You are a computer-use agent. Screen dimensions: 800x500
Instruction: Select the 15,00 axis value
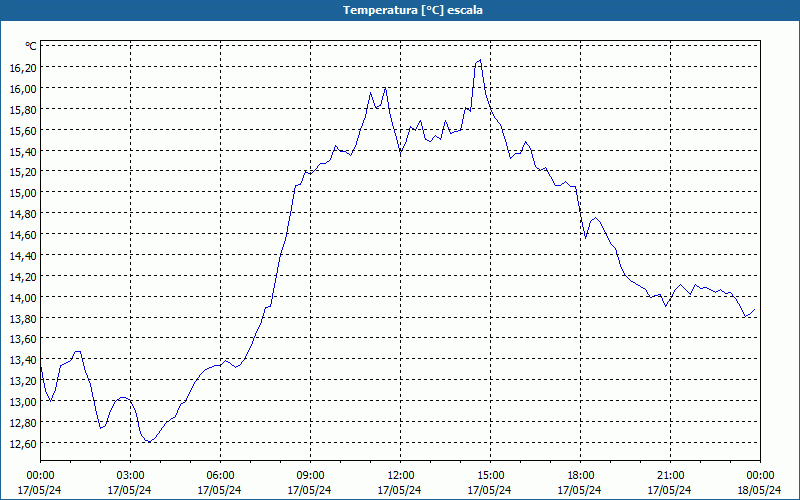23,192
